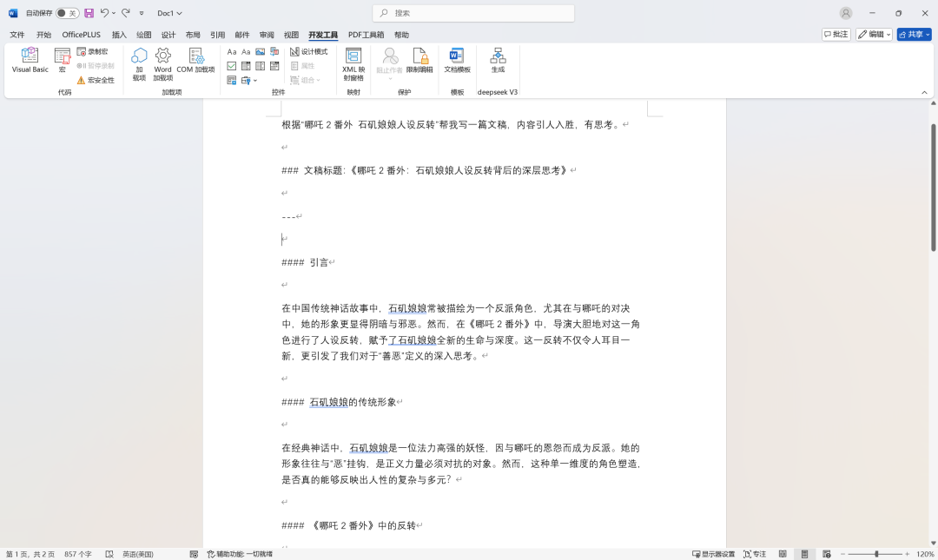Viewport: 938px width, 560px height.
Task: Switch to the 插入 tab
Action: coord(119,35)
